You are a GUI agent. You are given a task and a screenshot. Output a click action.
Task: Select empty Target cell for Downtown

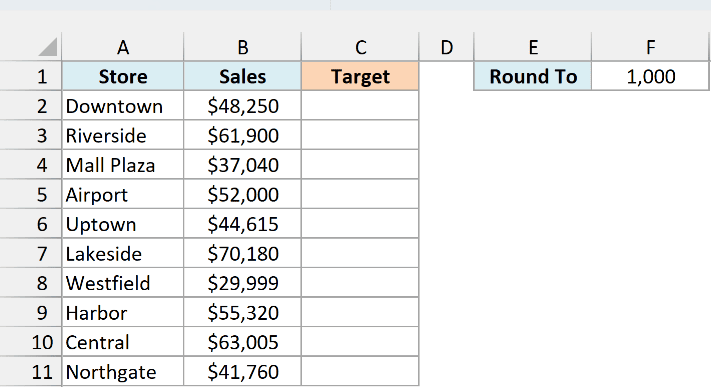(360, 106)
